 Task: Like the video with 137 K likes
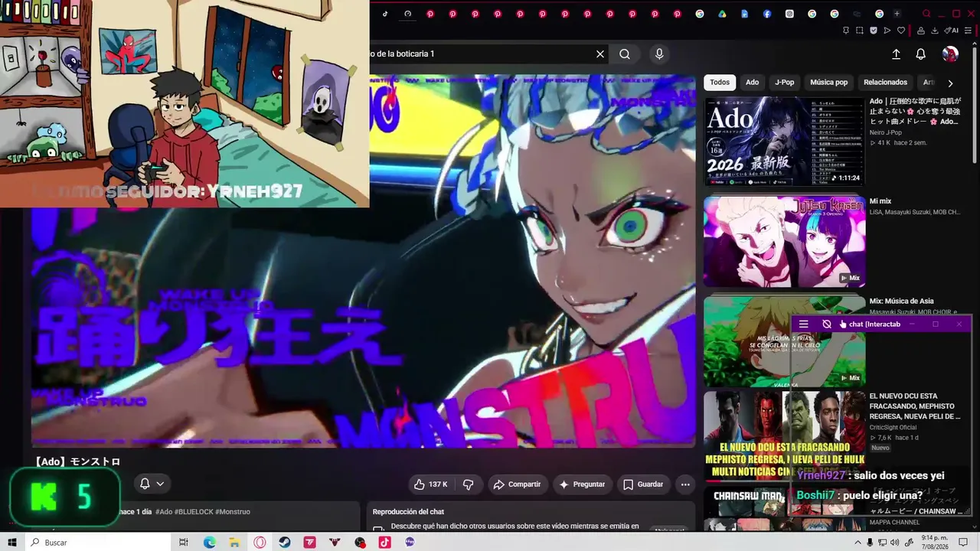430,484
